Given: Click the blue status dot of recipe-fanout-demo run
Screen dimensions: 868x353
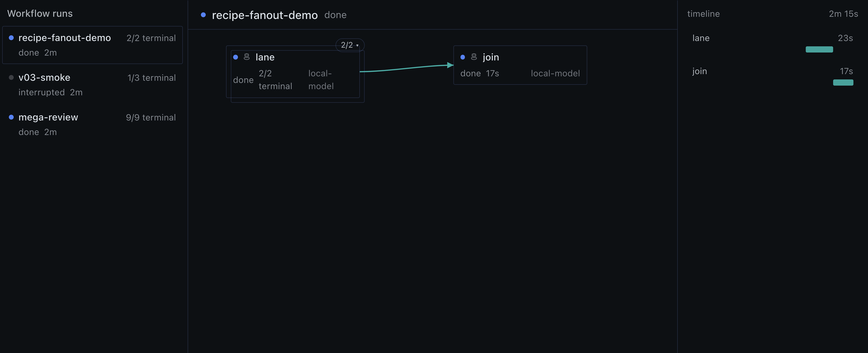Looking at the screenshot, I should pos(11,38).
